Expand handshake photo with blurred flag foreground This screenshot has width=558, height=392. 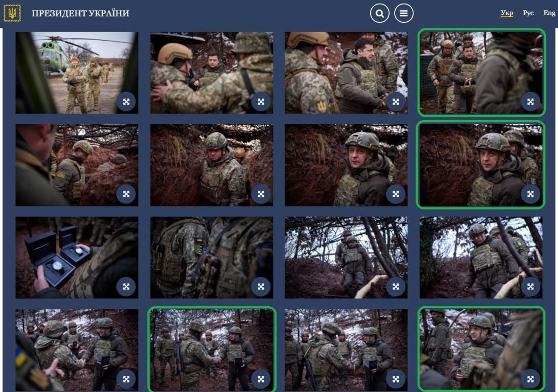pyautogui.click(x=126, y=379)
